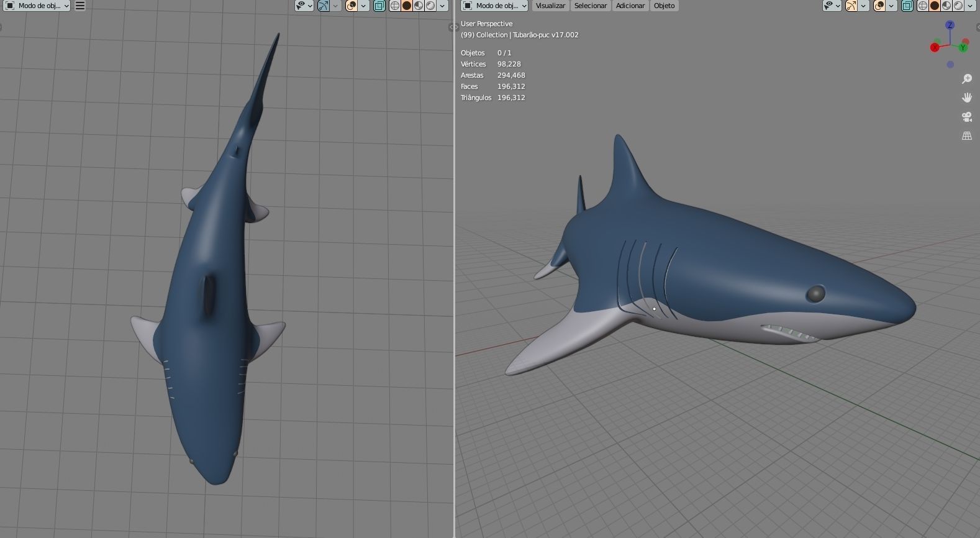This screenshot has width=980, height=538.
Task: Open shading options dropdown in left viewport
Action: pyautogui.click(x=442, y=6)
